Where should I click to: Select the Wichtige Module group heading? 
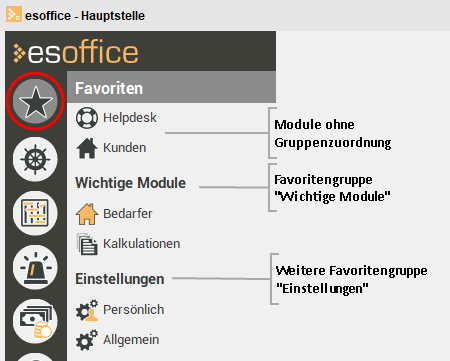click(x=130, y=183)
